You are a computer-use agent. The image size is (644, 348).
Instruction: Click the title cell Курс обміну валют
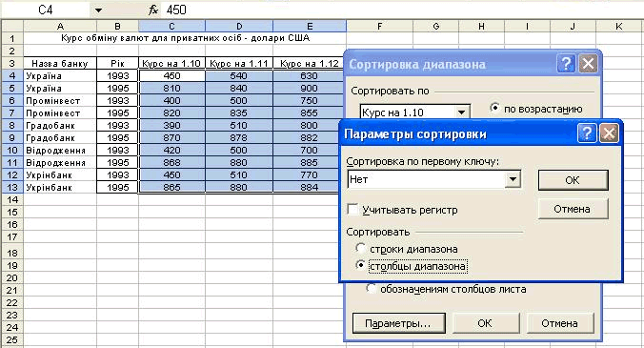[185, 38]
